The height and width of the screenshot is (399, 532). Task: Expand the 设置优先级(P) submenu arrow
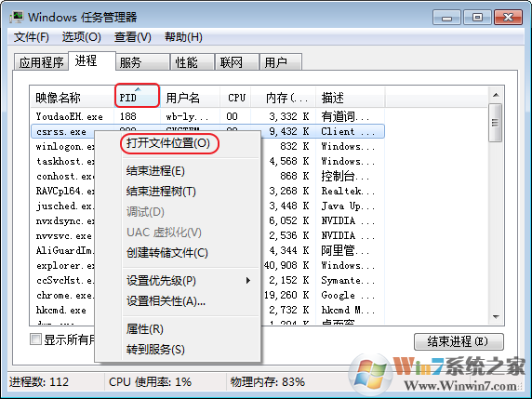[248, 281]
